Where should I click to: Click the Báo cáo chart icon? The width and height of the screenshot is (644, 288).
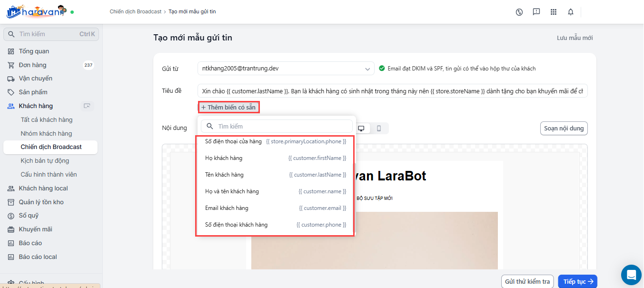11,243
